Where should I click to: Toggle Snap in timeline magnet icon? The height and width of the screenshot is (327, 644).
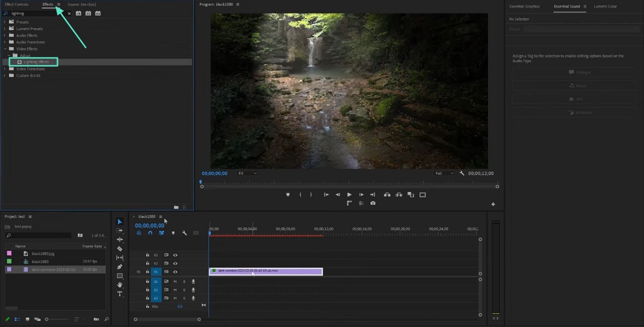(x=150, y=233)
